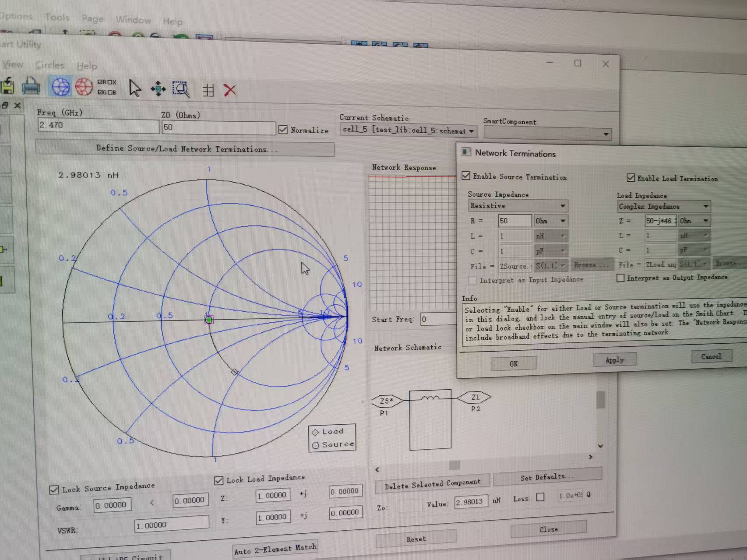747x560 pixels.
Task: Toggle Lock Load Impedance checkbox
Action: 218,480
